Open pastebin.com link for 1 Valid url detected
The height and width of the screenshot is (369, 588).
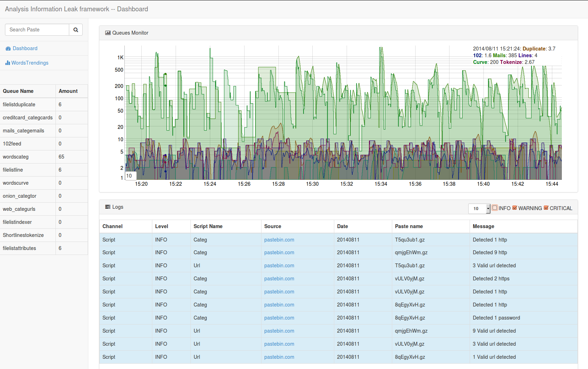[279, 357]
